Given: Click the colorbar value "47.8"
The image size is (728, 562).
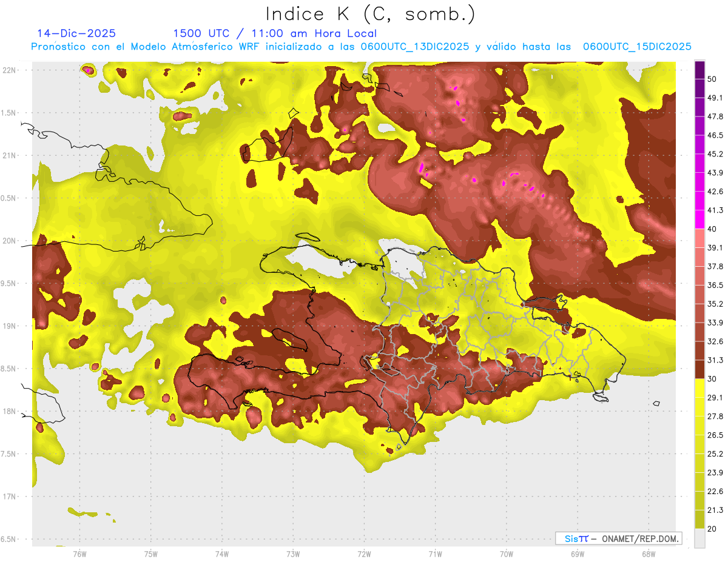Looking at the screenshot, I should point(715,116).
